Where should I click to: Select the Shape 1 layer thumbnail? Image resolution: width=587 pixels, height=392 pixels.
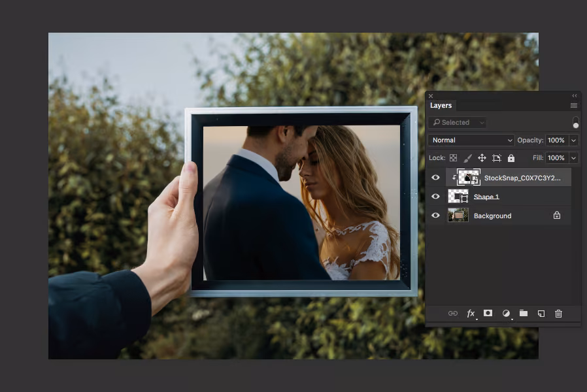click(458, 197)
